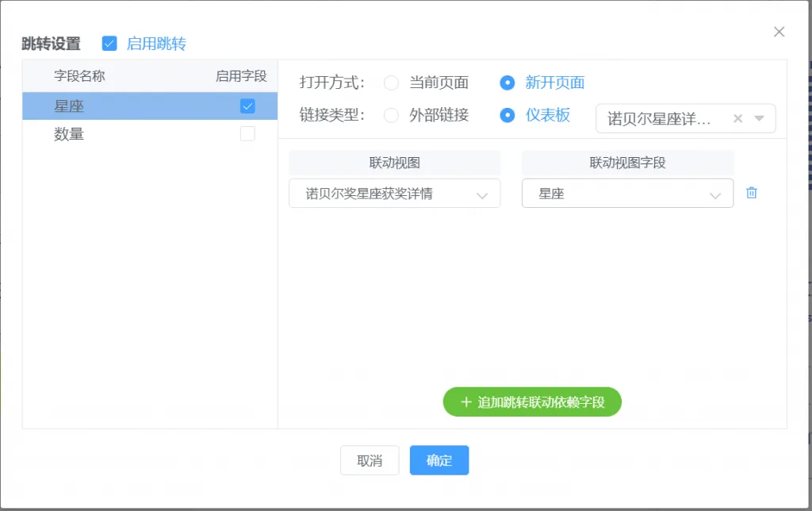The image size is (812, 511).
Task: Delete the linked field row with trash icon
Action: tap(752, 193)
